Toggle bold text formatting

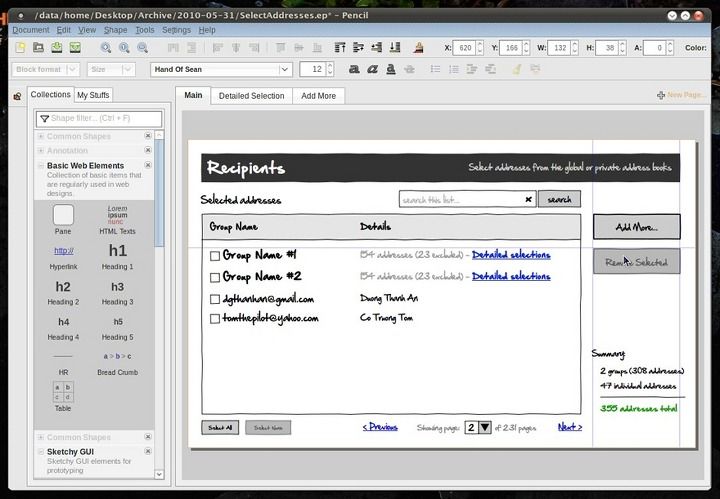354,69
